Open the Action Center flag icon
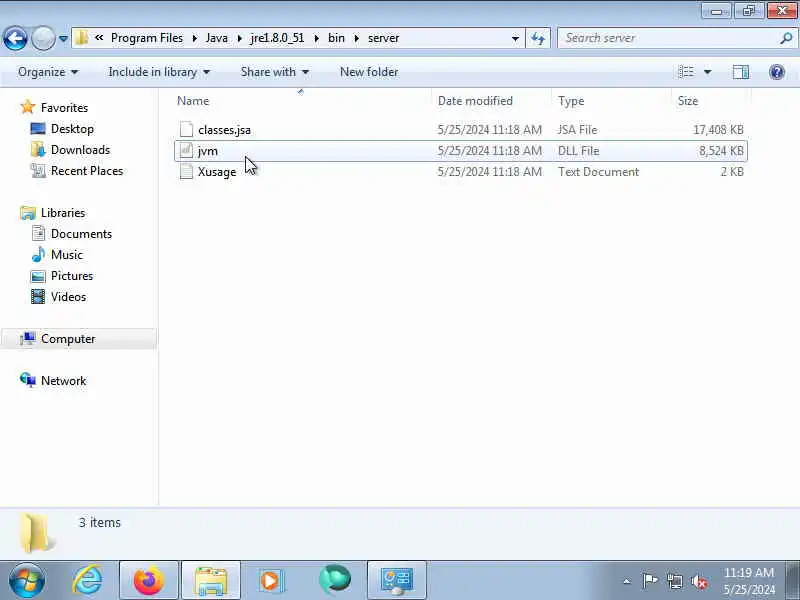 coord(650,581)
